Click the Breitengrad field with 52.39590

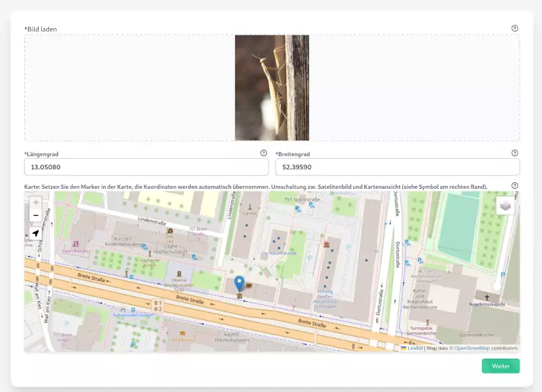point(398,167)
